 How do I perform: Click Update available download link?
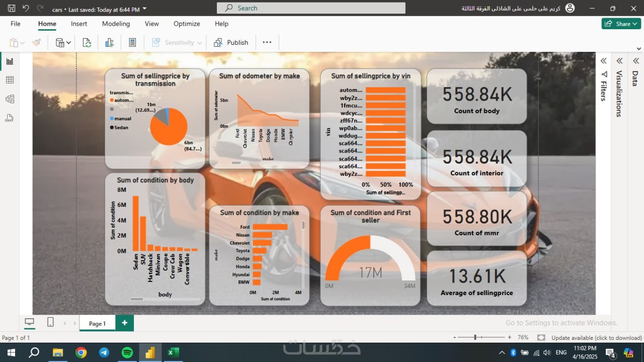596,338
